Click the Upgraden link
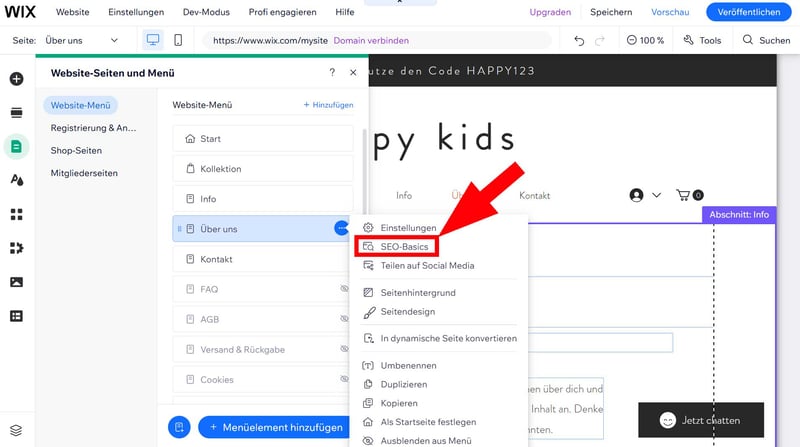This screenshot has height=447, width=800. [x=550, y=12]
